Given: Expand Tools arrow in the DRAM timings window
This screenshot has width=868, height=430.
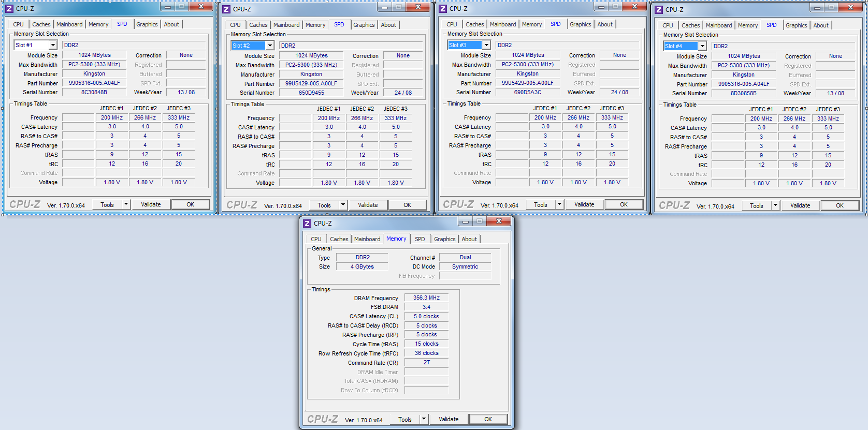Looking at the screenshot, I should coord(424,419).
